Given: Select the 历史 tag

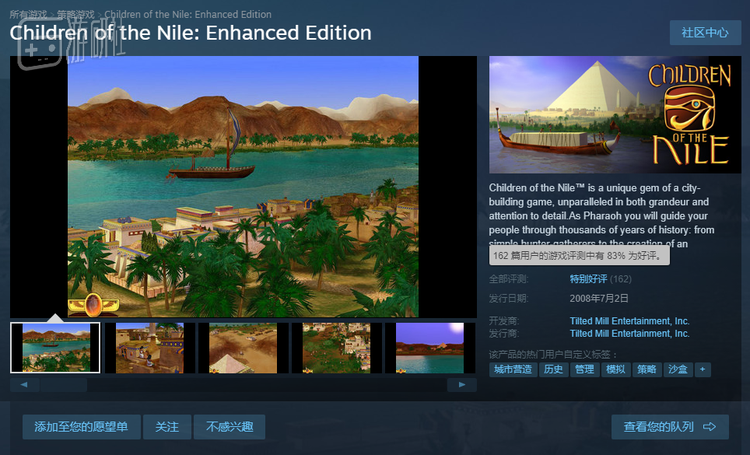Looking at the screenshot, I should (553, 369).
